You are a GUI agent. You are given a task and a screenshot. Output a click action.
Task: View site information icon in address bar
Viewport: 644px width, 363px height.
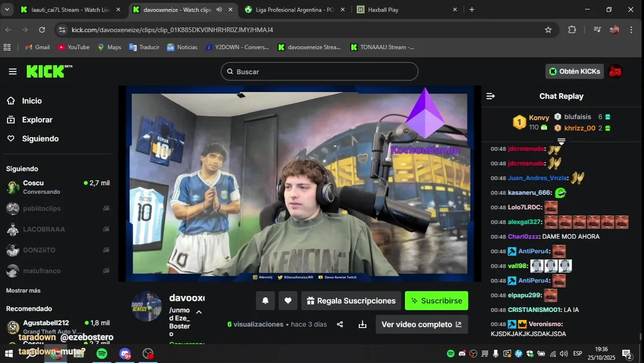(x=62, y=30)
